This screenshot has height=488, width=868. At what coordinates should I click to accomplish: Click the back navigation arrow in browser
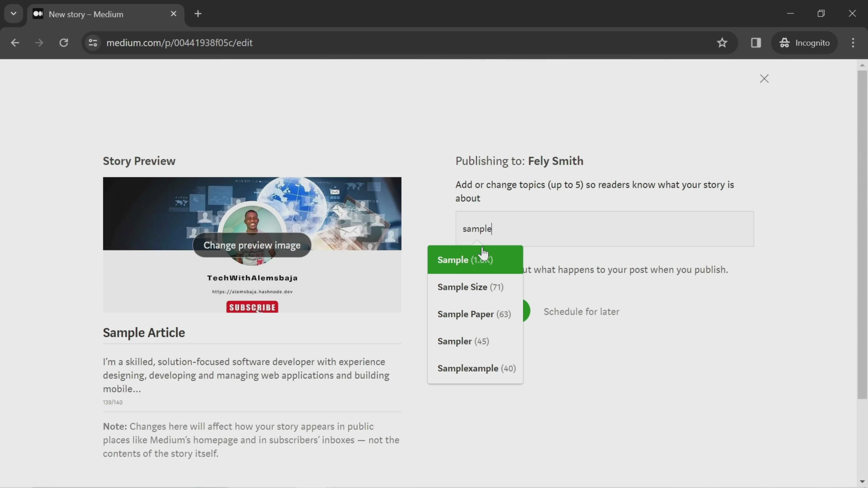pos(15,42)
